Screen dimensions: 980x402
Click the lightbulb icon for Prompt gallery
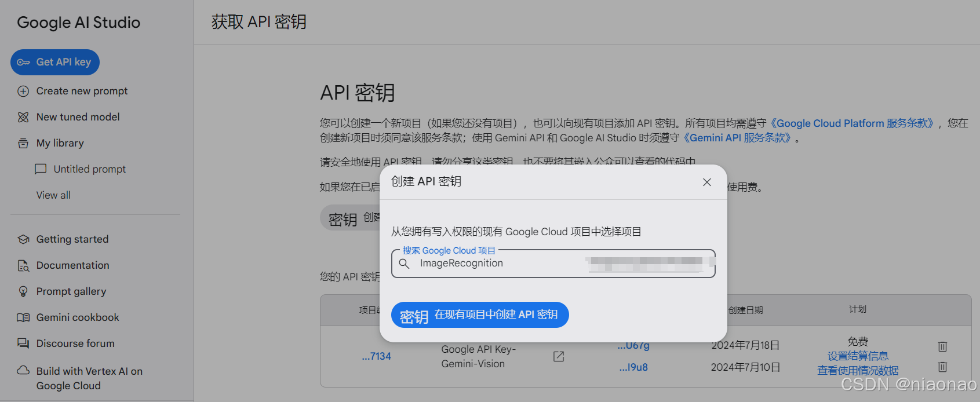pyautogui.click(x=23, y=291)
